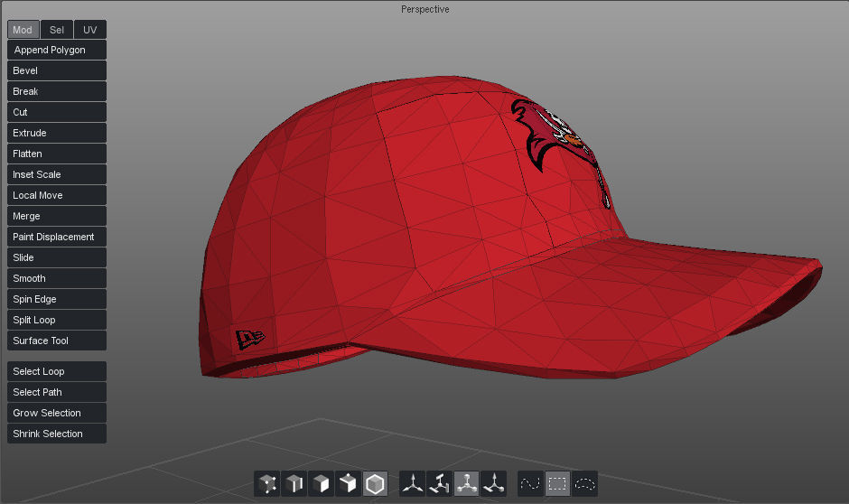Select vertex-face mode cube icon
The image size is (849, 504).
click(348, 484)
